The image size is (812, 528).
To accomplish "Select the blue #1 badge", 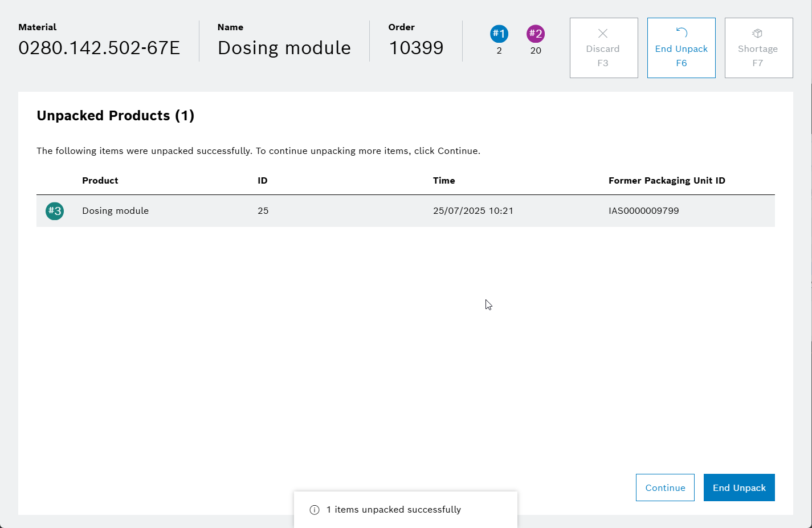I will [x=499, y=34].
